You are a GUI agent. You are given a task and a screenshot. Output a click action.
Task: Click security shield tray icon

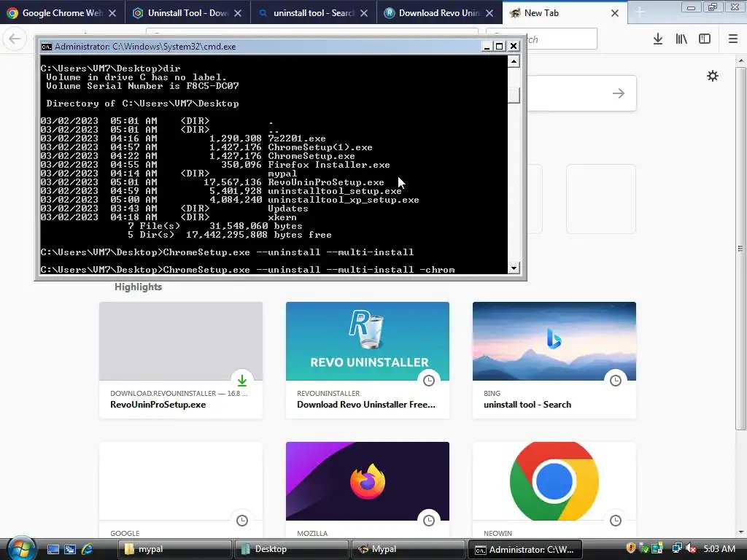[631, 548]
